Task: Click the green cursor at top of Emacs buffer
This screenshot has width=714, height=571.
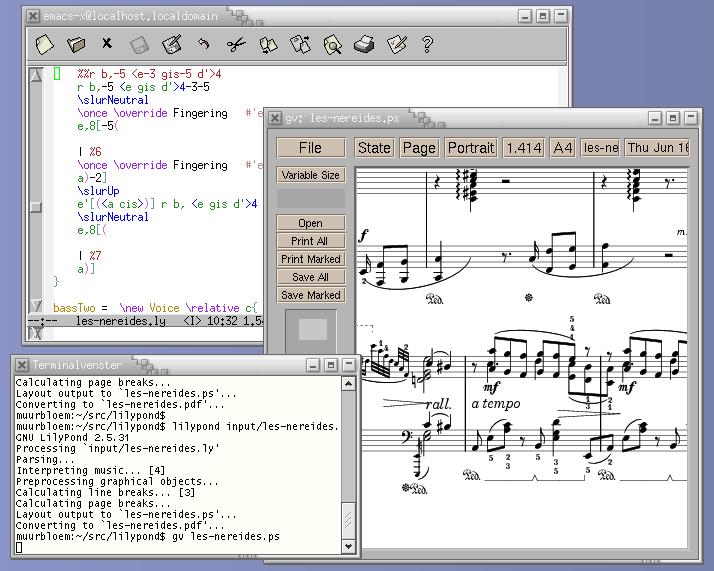Action: click(57, 74)
